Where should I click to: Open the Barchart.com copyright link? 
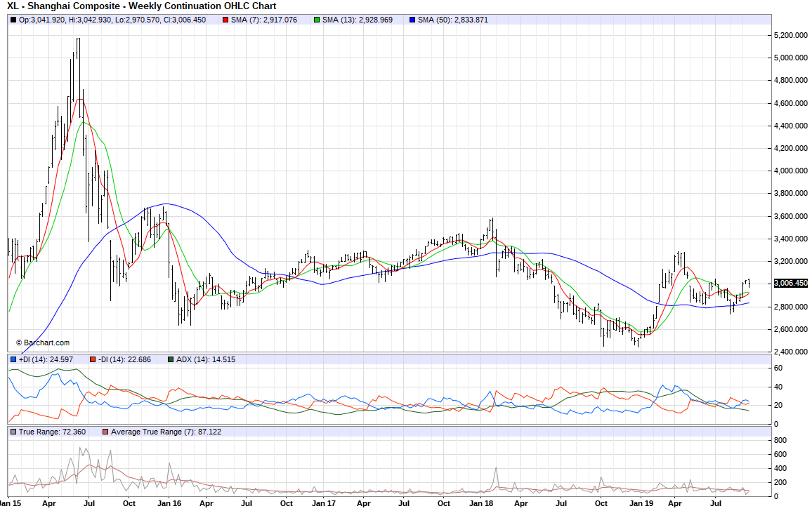pos(43,343)
